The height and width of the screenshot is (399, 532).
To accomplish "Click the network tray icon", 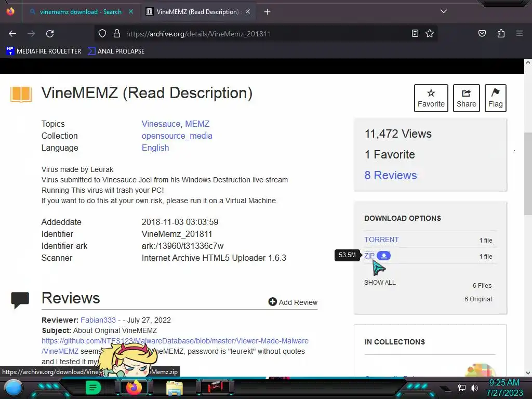I will click(461, 388).
